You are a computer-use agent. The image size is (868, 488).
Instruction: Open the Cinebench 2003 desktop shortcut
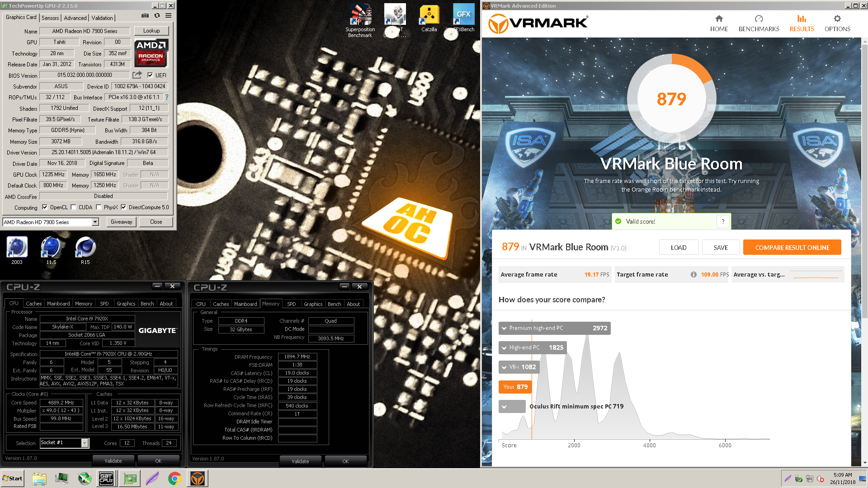[x=17, y=250]
